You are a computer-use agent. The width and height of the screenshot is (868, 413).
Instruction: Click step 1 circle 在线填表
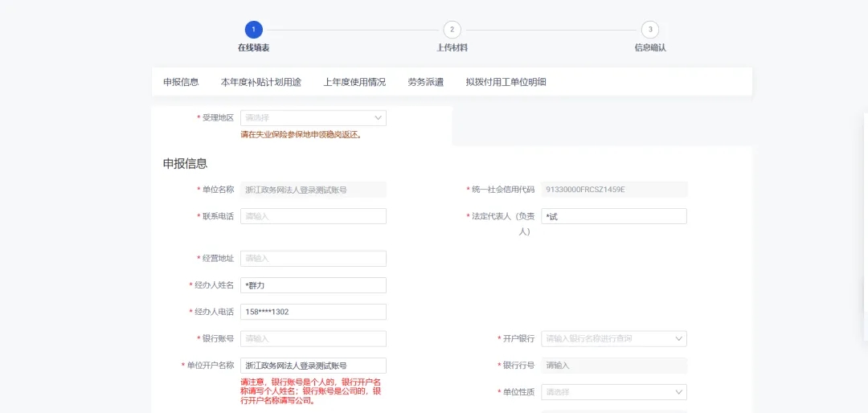[x=253, y=30]
